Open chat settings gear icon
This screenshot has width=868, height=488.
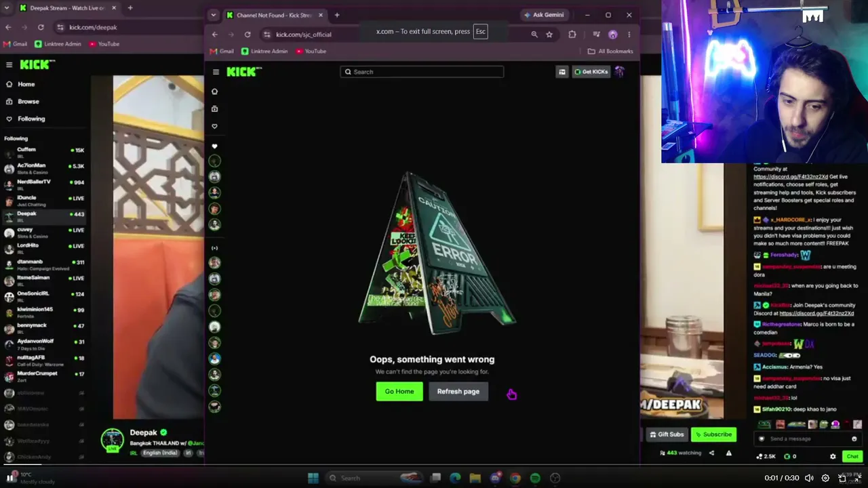click(x=833, y=457)
